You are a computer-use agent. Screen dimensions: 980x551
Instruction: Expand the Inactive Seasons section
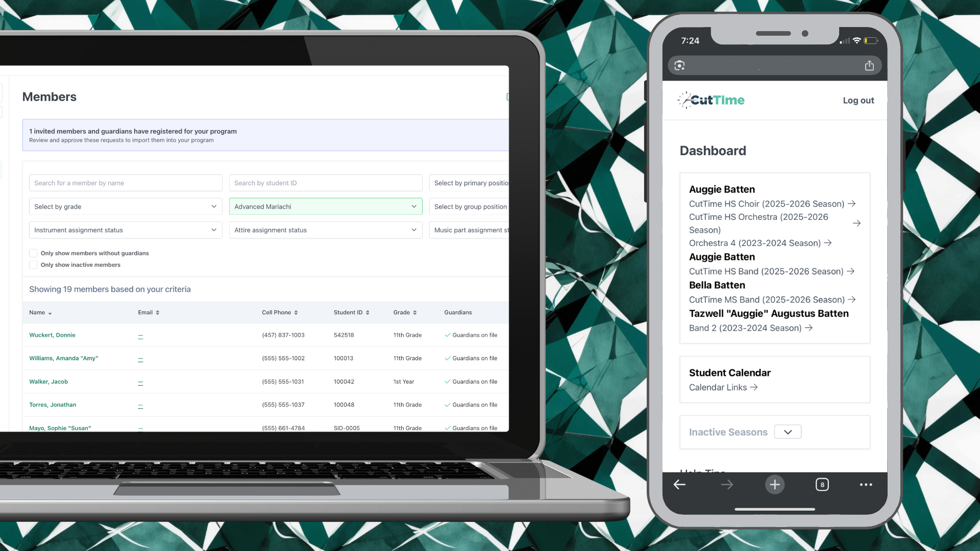(788, 432)
